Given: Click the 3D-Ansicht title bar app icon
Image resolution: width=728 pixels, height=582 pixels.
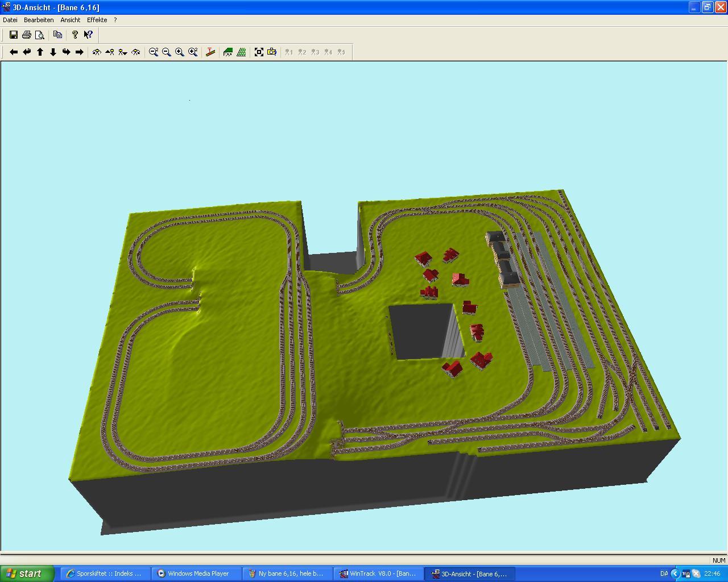Looking at the screenshot, I should click(x=6, y=7).
